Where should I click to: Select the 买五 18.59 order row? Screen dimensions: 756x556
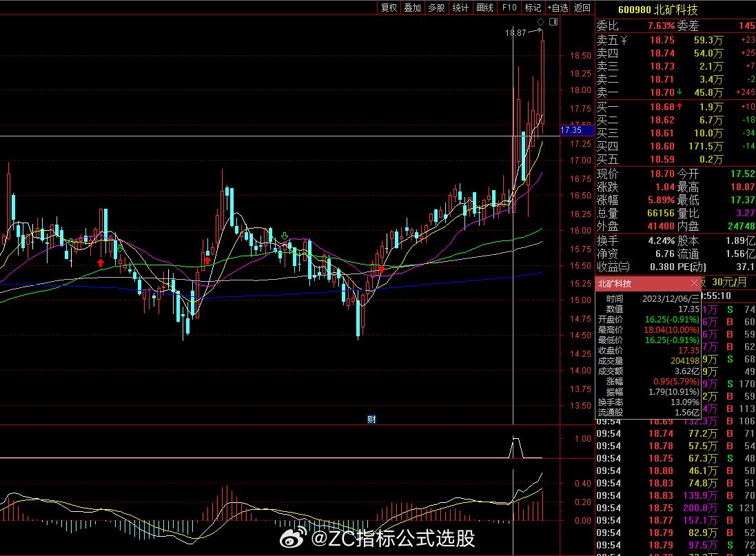676,159
